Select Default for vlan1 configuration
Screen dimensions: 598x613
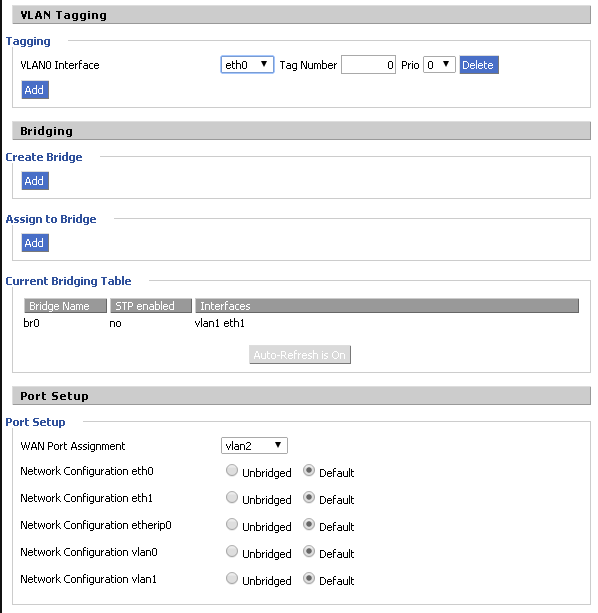click(309, 578)
